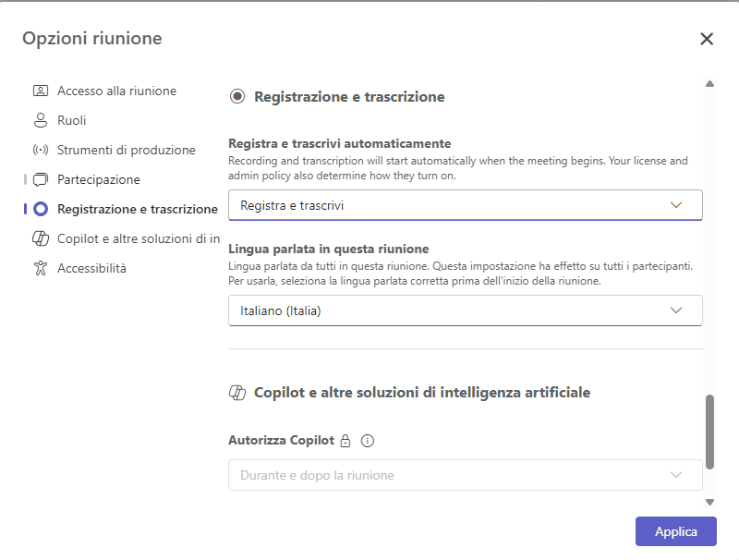
Task: Open the Registra e trascrivi dropdown
Action: point(466,205)
